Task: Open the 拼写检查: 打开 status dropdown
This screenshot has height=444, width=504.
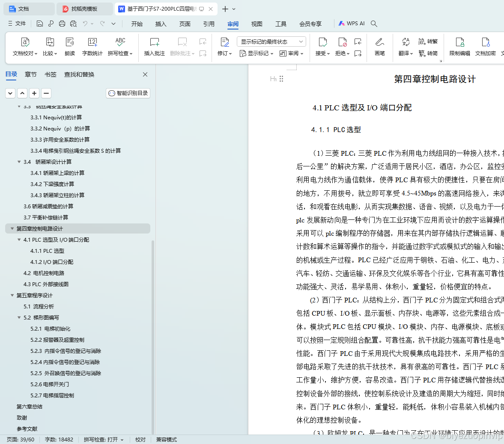Action: point(104,439)
